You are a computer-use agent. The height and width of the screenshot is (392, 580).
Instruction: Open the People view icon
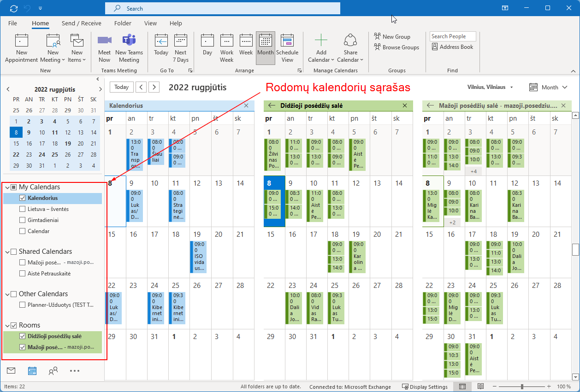pos(53,370)
